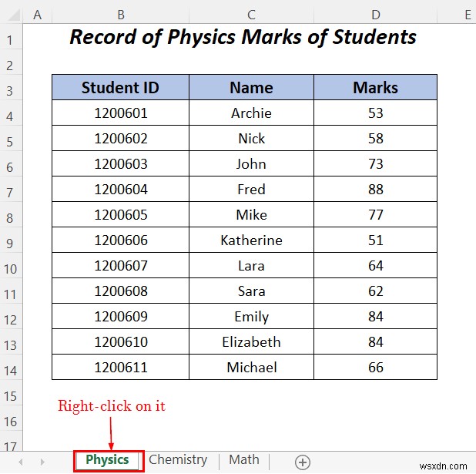
Task: Select cell with ID 1200607
Action: [x=120, y=265]
